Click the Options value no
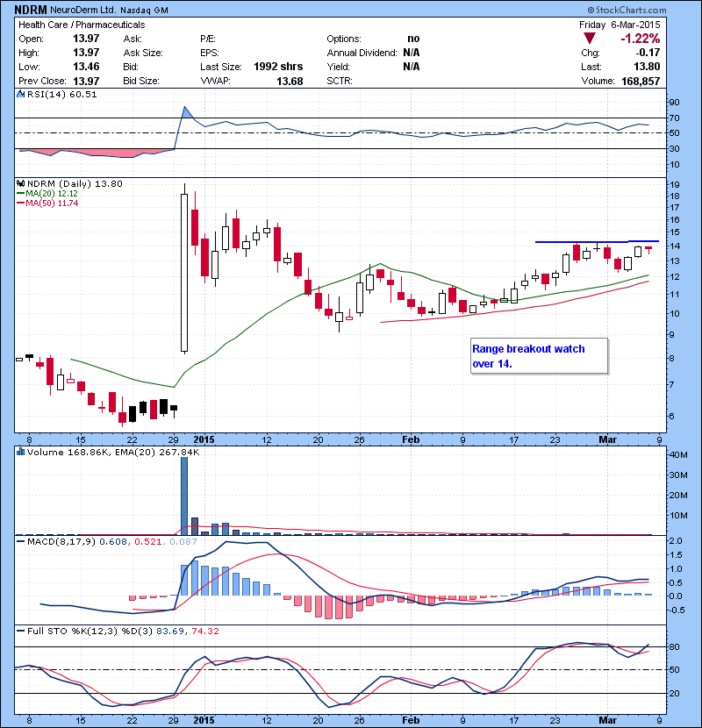The height and width of the screenshot is (728, 702). [413, 39]
